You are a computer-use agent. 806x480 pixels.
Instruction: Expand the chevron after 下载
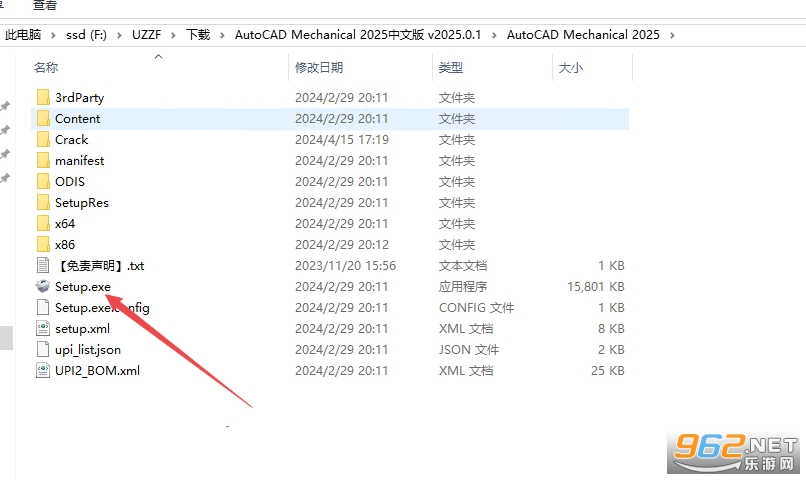click(223, 35)
